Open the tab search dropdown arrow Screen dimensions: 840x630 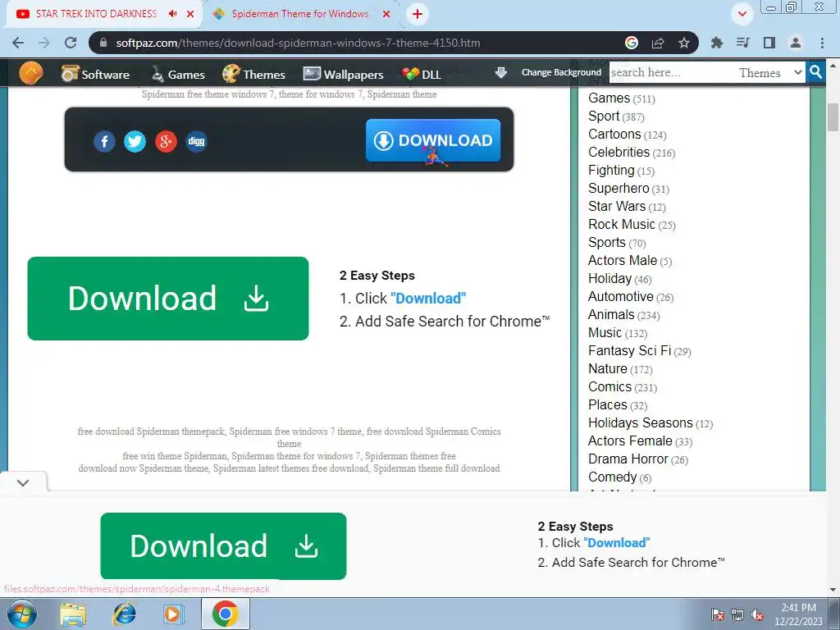pyautogui.click(x=742, y=14)
